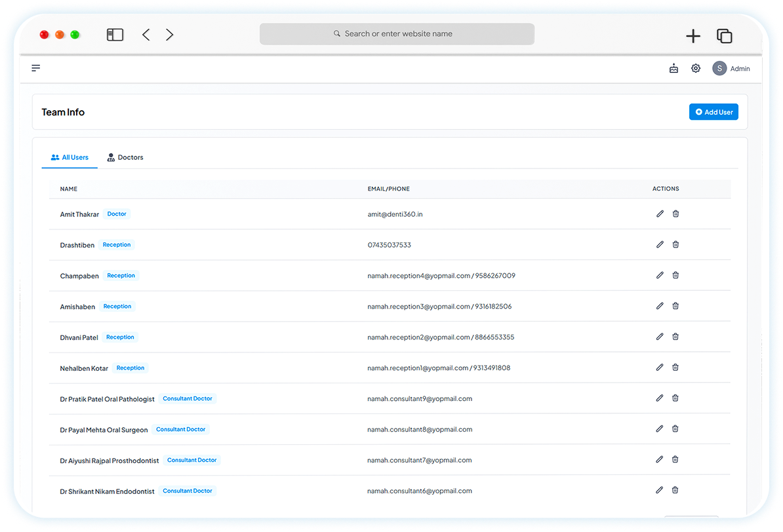
Task: Switch to the All Users tab
Action: tap(70, 157)
